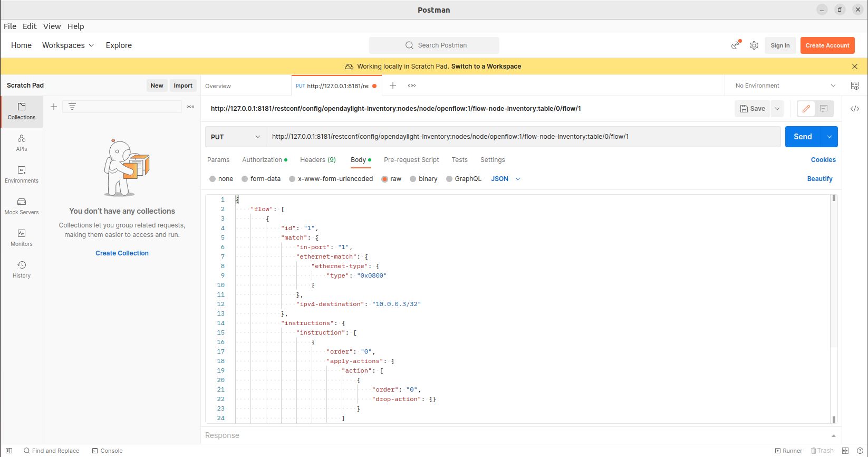
Task: Select the binary body option
Action: click(413, 179)
